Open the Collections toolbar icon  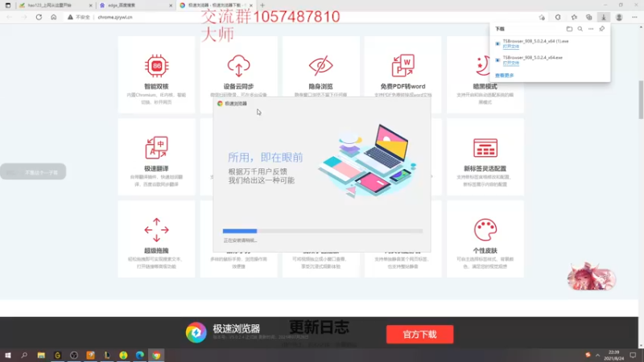(589, 17)
